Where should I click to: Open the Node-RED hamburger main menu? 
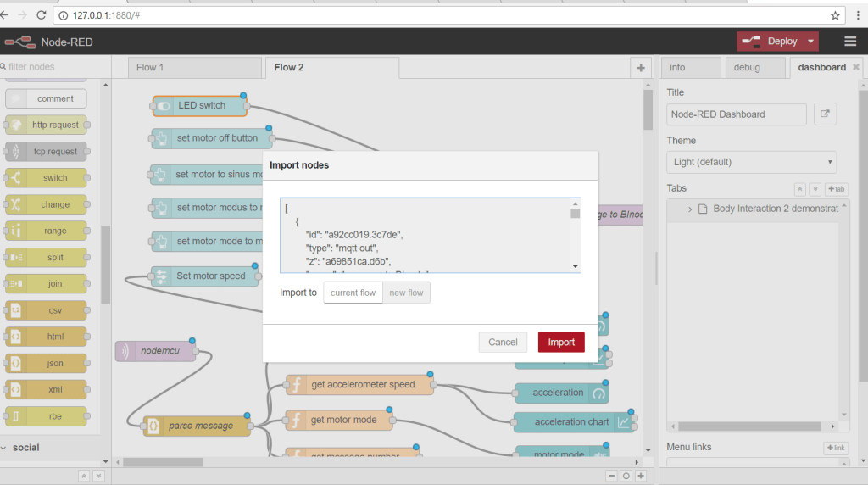tap(849, 42)
